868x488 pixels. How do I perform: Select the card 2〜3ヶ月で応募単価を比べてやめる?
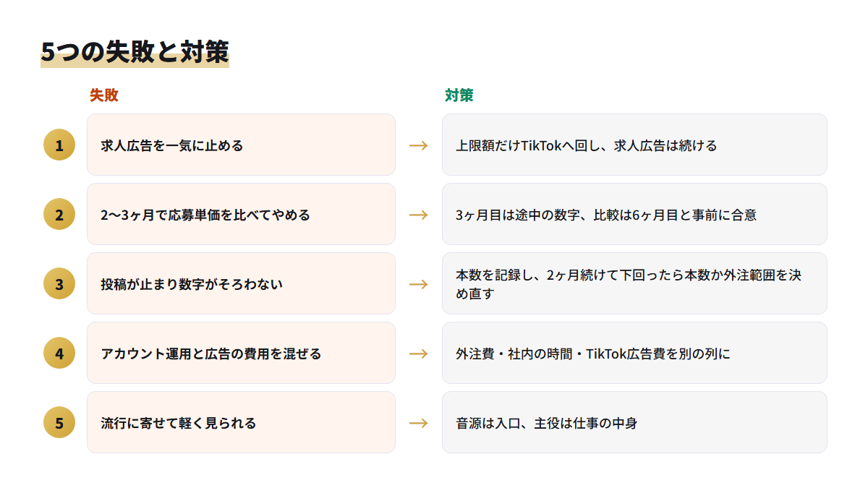(241, 214)
